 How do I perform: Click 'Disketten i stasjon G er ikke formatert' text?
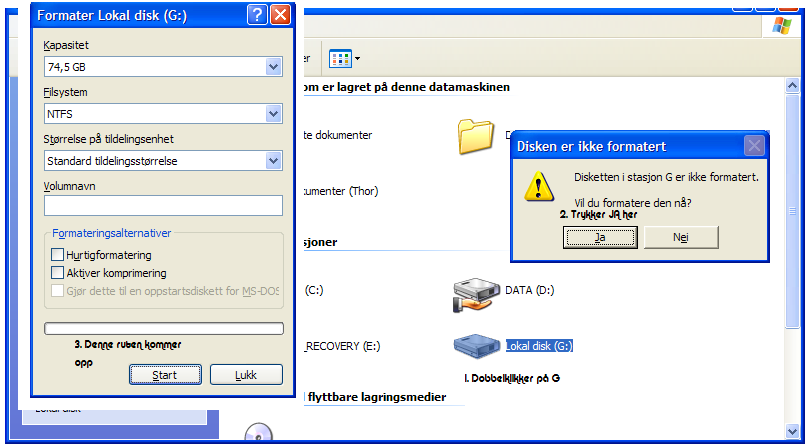click(x=666, y=178)
